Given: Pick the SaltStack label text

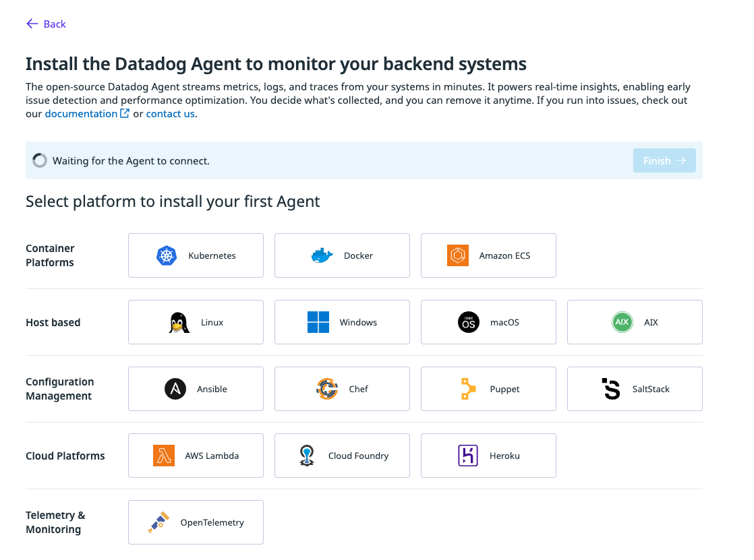Looking at the screenshot, I should [x=651, y=390].
